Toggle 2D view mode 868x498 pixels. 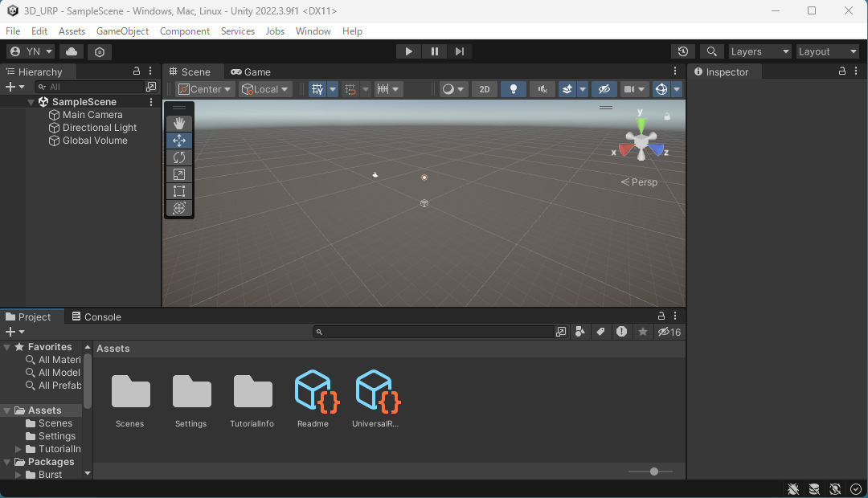click(x=484, y=89)
